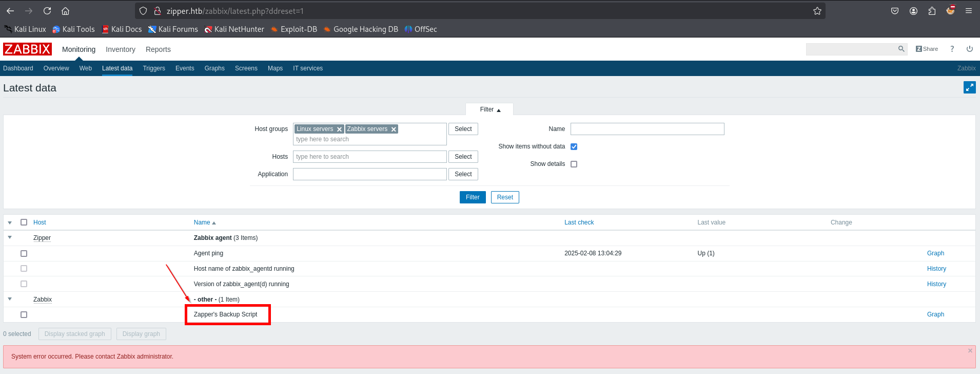This screenshot has width=980, height=374.
Task: Click the ZABBIX logo
Action: point(27,49)
